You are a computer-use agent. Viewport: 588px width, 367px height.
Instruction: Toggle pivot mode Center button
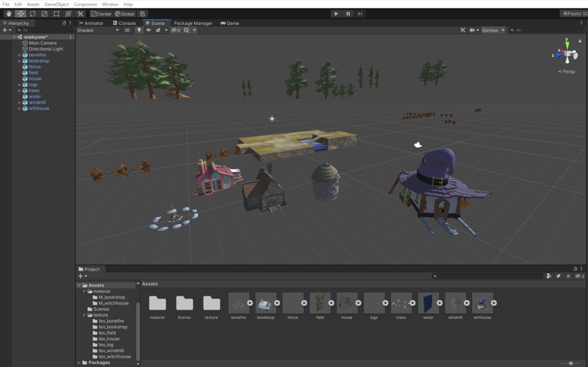tap(101, 14)
